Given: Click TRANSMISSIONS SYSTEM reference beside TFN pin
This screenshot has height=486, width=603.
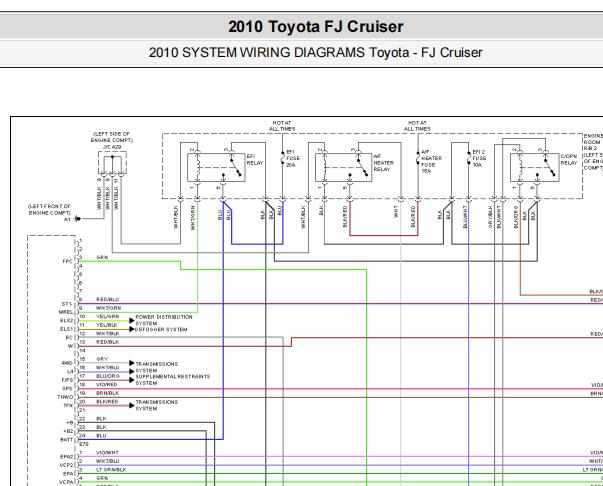Looking at the screenshot, I should click(x=157, y=405).
